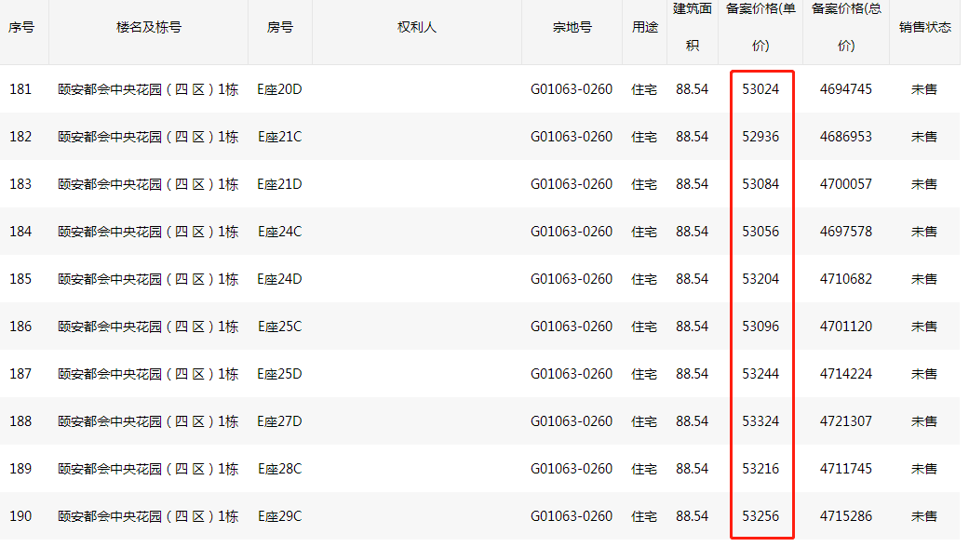Select unit price 53324
Viewport: 969px width, 560px height.
click(760, 421)
